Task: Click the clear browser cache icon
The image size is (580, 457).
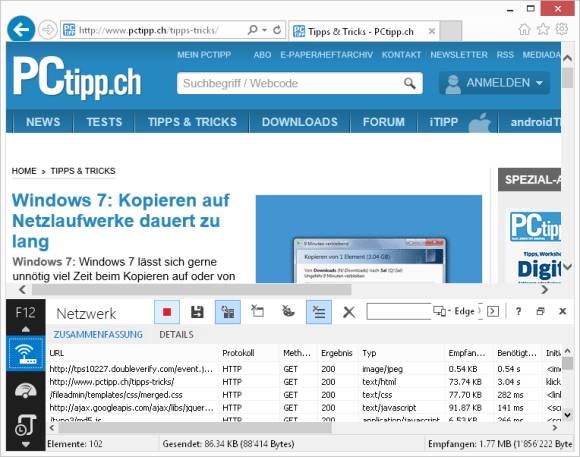Action: [x=257, y=312]
